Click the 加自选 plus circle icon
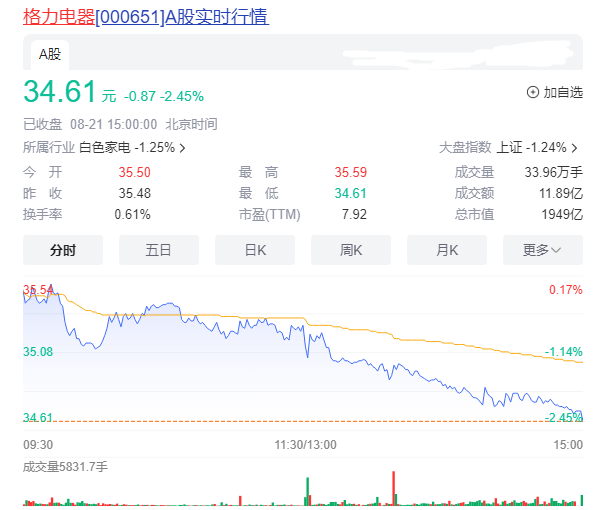The image size is (598, 510). 532,92
